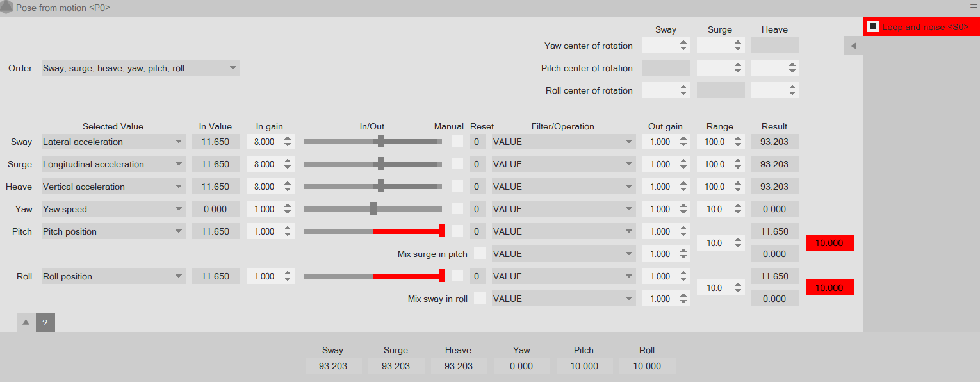The width and height of the screenshot is (980, 382).
Task: Click the Sway row Reset button
Action: pyautogui.click(x=477, y=142)
